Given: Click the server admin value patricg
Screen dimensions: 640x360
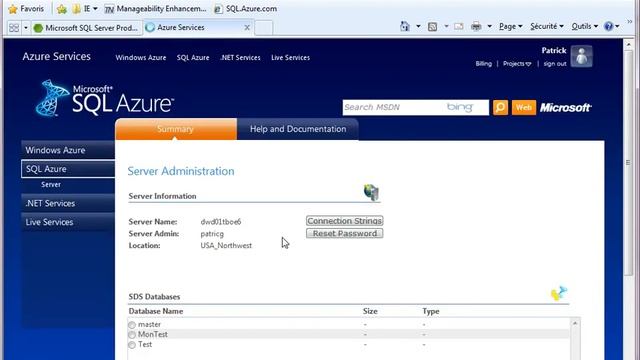Looking at the screenshot, I should (x=212, y=234).
